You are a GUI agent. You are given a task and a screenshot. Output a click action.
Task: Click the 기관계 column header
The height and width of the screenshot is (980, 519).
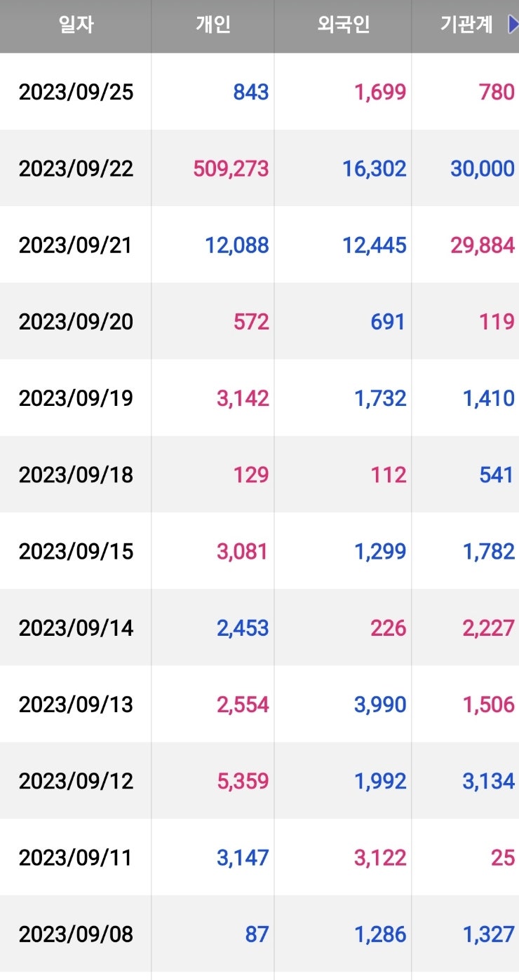tap(466, 25)
